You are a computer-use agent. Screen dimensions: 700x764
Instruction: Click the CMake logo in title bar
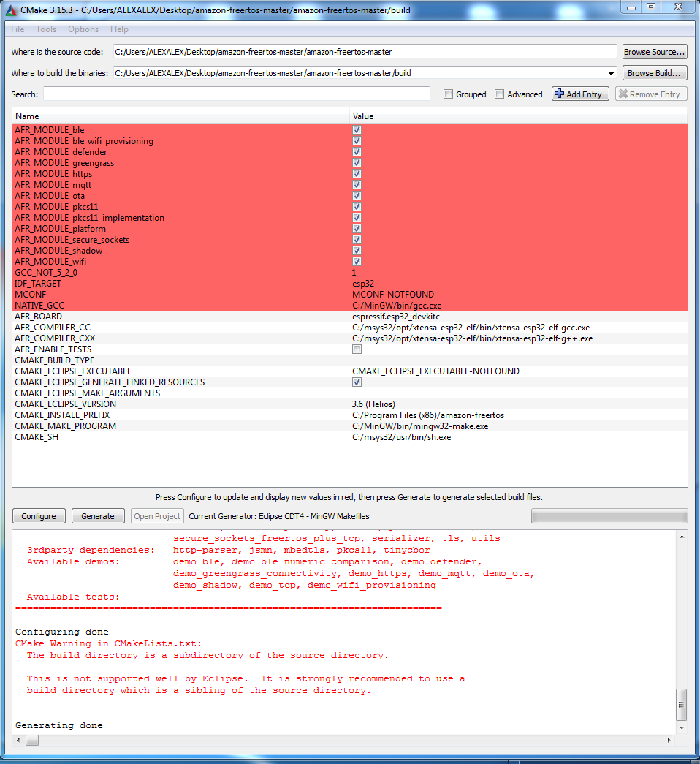tap(11, 10)
